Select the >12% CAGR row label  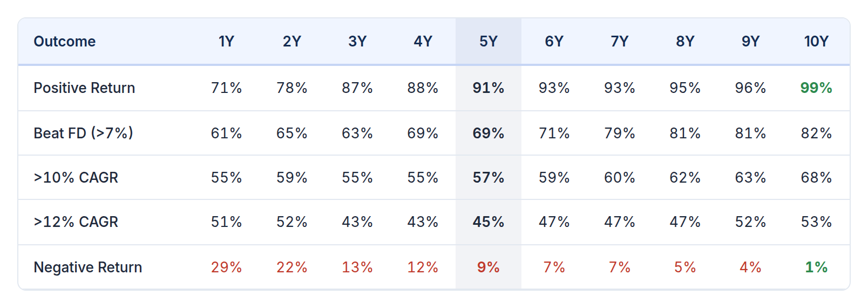(x=76, y=222)
